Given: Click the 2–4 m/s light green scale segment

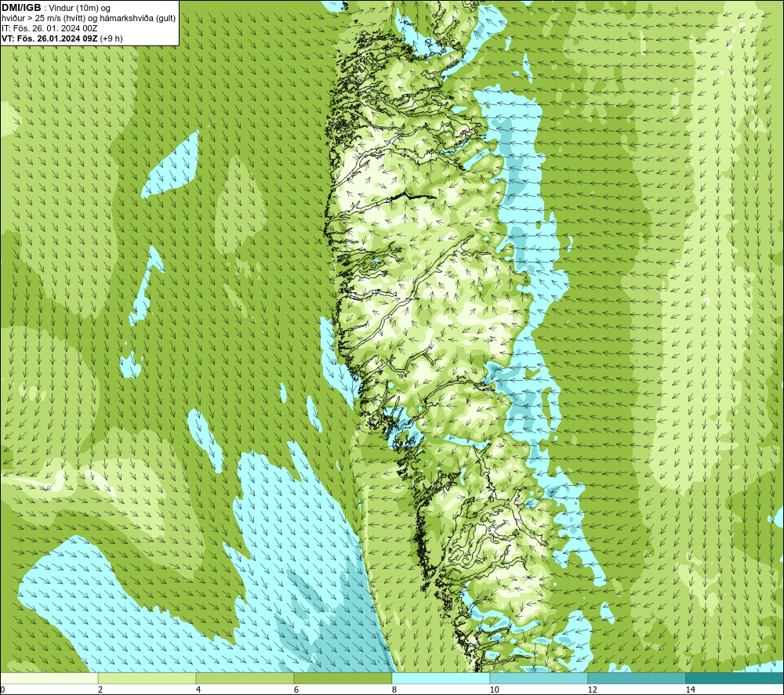Looking at the screenshot, I should [147, 678].
